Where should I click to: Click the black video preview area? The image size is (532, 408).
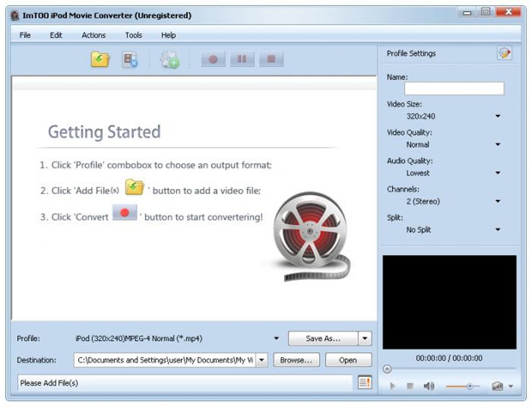click(x=450, y=302)
